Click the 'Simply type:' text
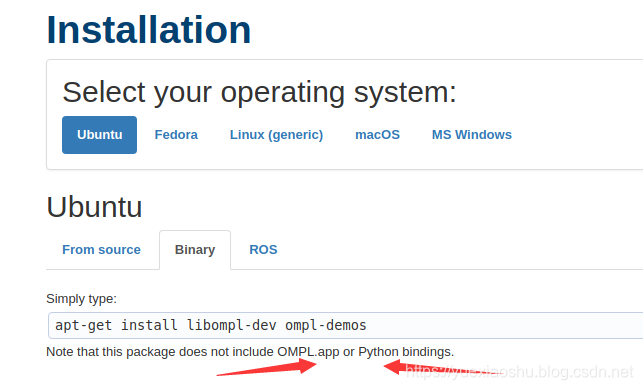Screen dimensions: 643x390 [81, 299]
